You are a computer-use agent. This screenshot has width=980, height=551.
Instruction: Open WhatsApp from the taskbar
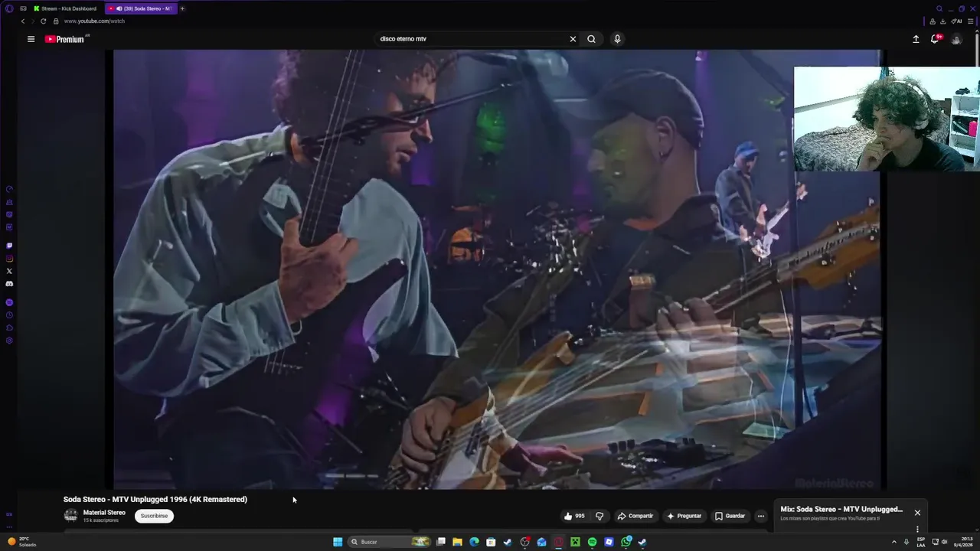click(x=626, y=542)
